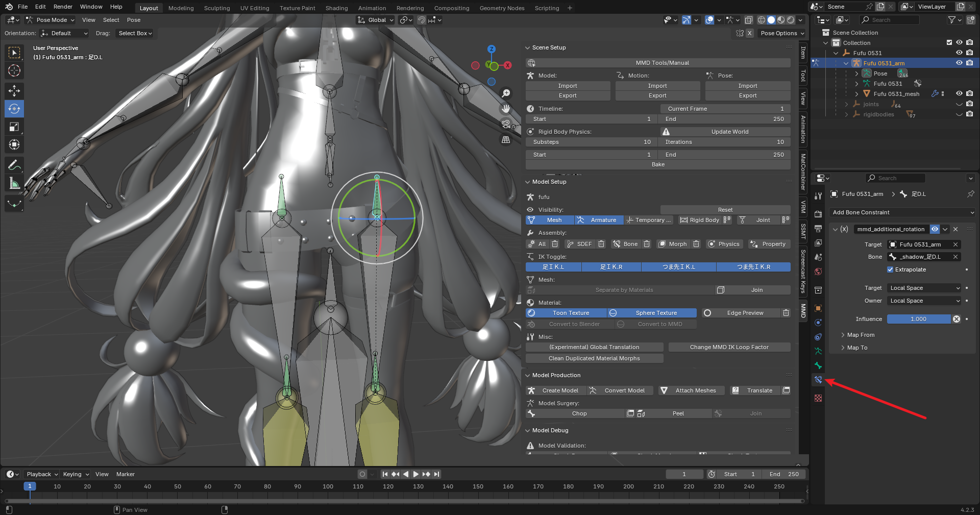
Task: Toggle Sphere Texture material option
Action: click(x=652, y=313)
